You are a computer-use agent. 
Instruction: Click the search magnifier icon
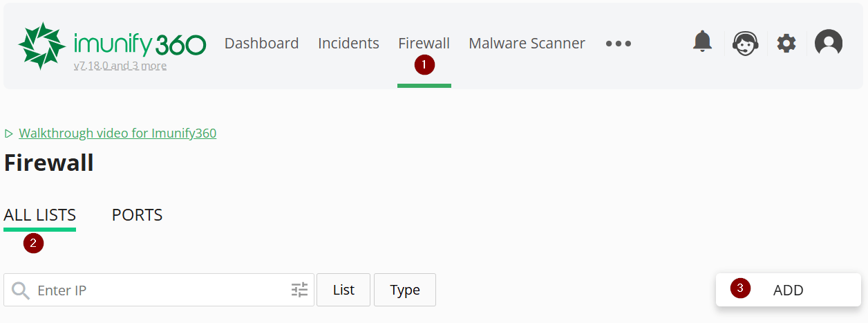21,290
